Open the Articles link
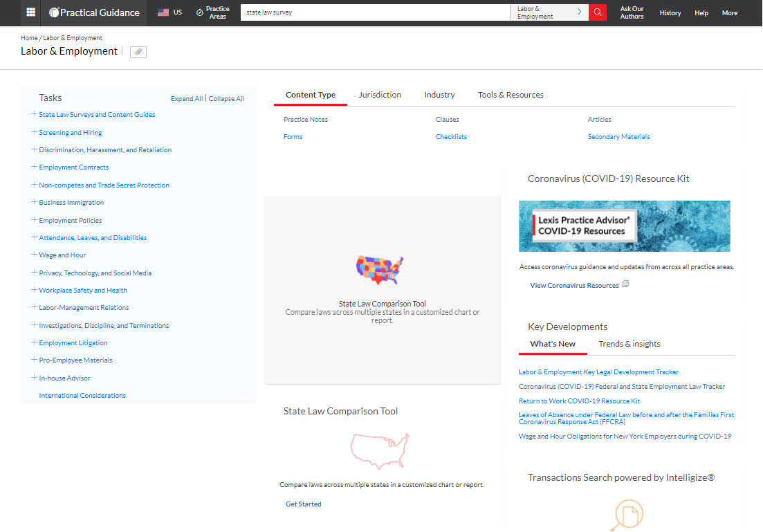 pos(600,119)
